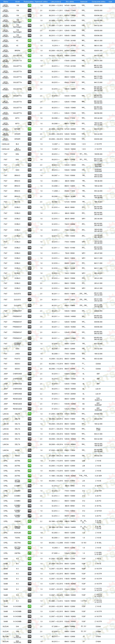The width and height of the screenshot is (115, 644).
Task: Click the PB icon in the Alfa Romeo Spider 1.8 row
Action: (29, 129)
